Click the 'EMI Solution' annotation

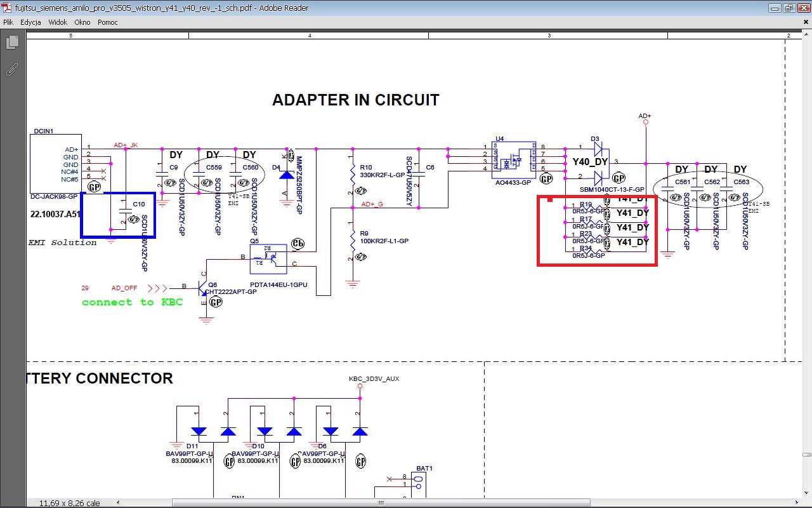pos(62,243)
